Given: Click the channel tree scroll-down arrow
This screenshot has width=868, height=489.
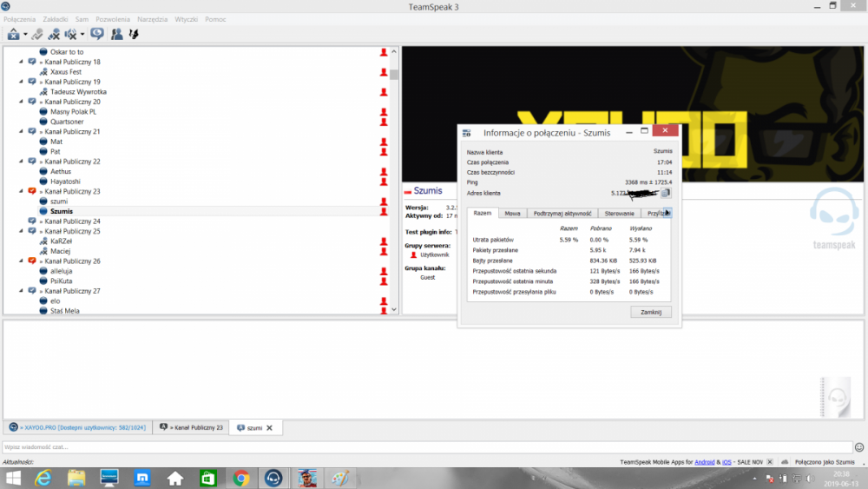Looking at the screenshot, I should (393, 309).
